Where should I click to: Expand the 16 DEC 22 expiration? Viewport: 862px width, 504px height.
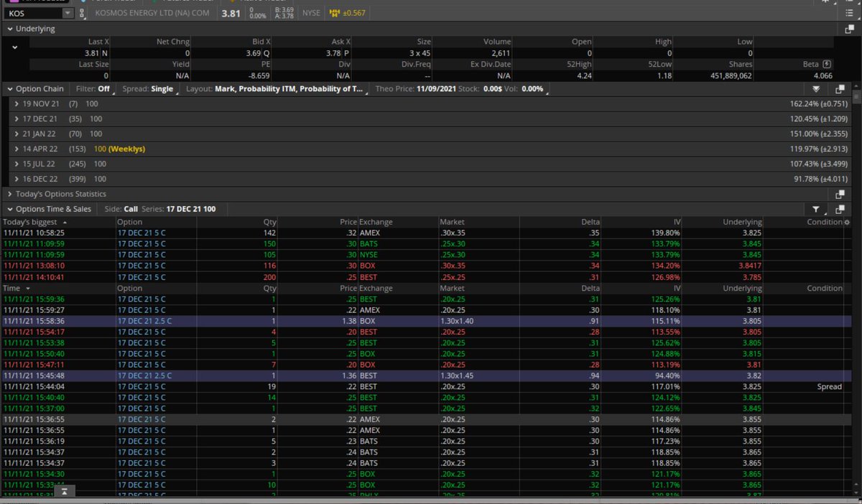[17, 179]
